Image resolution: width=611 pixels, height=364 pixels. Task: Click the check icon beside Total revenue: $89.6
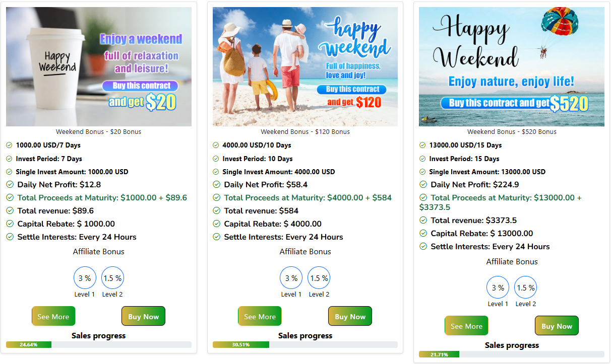coord(10,211)
